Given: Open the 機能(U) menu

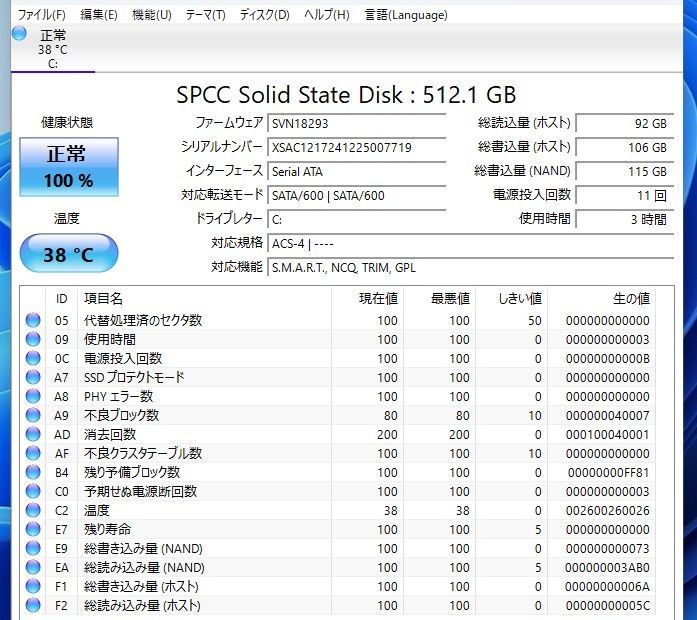Looking at the screenshot, I should point(152,15).
